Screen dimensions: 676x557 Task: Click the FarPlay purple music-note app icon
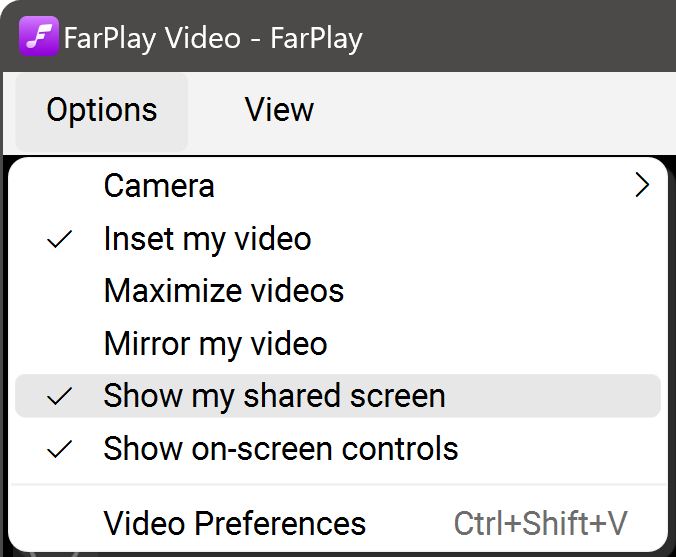pyautogui.click(x=39, y=38)
